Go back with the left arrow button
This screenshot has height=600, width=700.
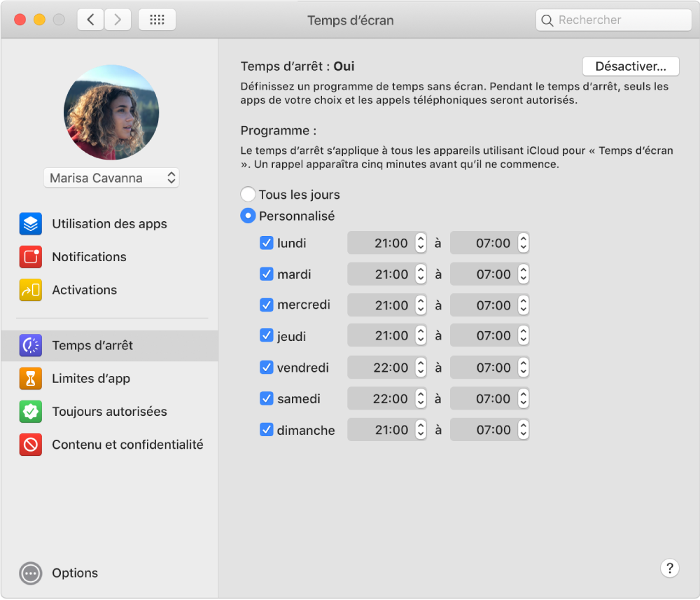90,20
